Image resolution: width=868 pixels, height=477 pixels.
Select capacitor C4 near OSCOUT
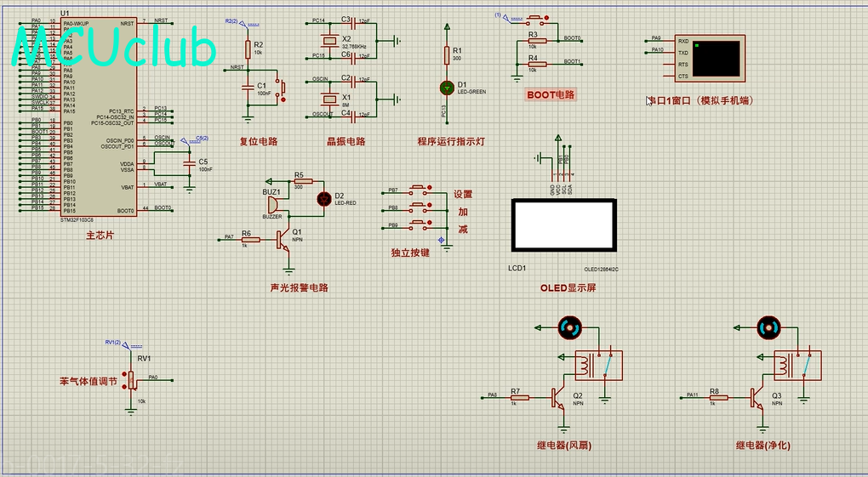click(354, 116)
